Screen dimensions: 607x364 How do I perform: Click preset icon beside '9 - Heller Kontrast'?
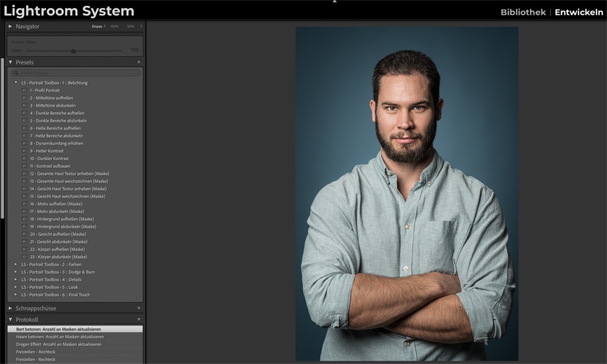point(25,151)
